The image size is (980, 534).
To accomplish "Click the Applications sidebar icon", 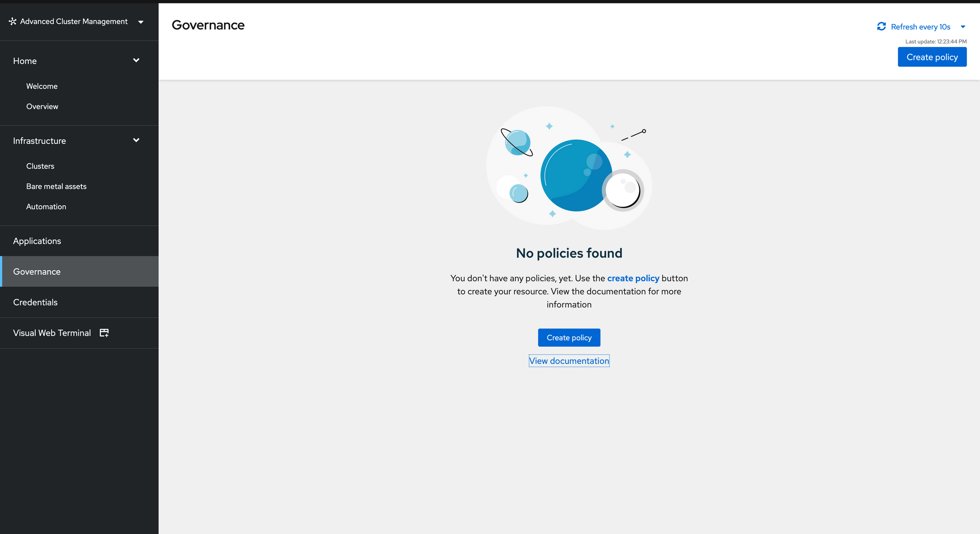I will click(x=37, y=240).
